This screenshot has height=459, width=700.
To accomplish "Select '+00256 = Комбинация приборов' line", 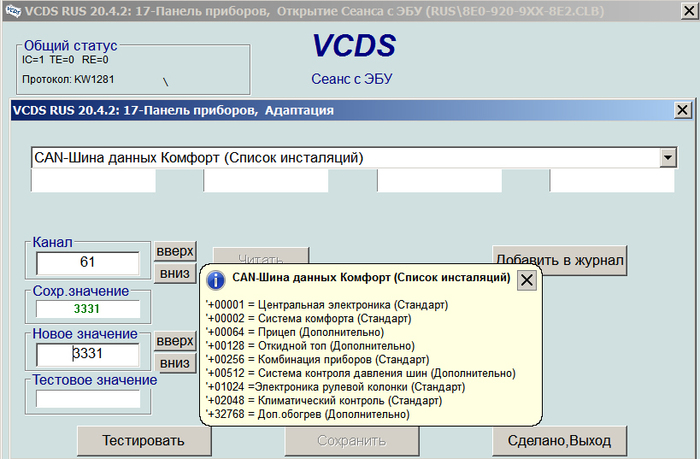I will [x=317, y=359].
